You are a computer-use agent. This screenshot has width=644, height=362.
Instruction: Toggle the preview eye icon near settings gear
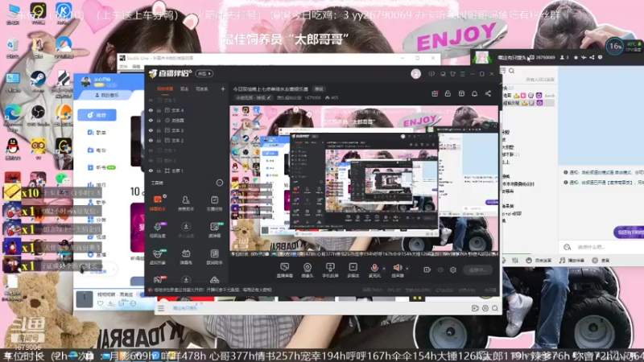(x=440, y=269)
